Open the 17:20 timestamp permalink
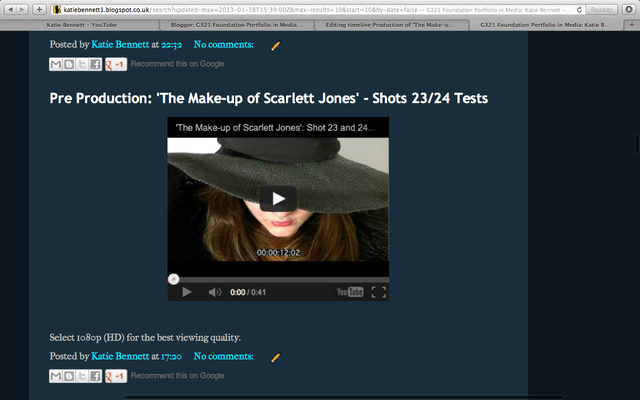The width and height of the screenshot is (640, 400). point(171,356)
